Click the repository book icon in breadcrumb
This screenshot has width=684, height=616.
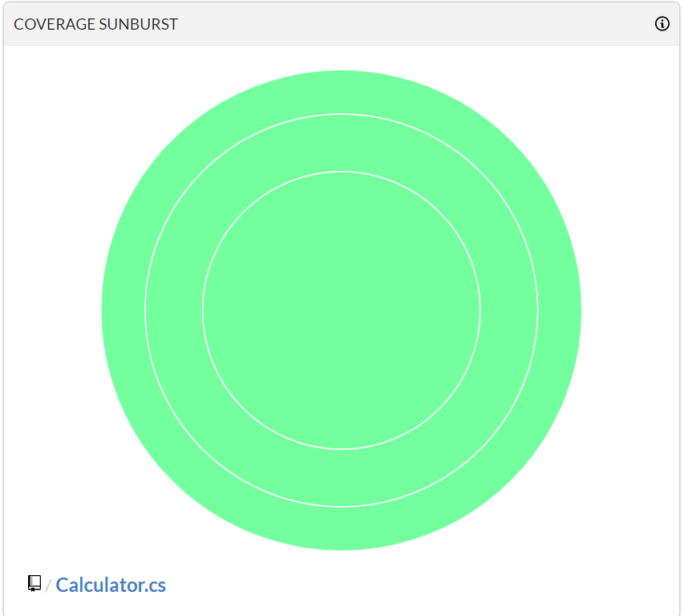coord(34,583)
